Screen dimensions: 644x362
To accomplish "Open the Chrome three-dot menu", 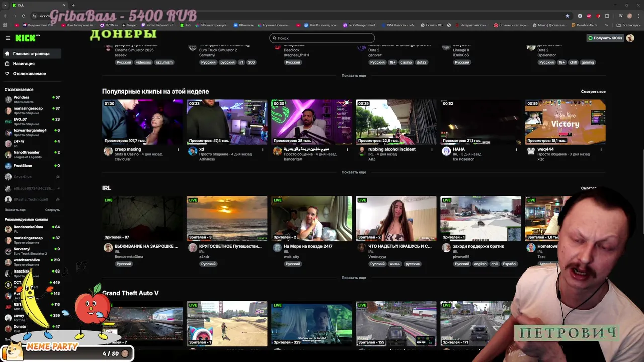I will tap(638, 16).
